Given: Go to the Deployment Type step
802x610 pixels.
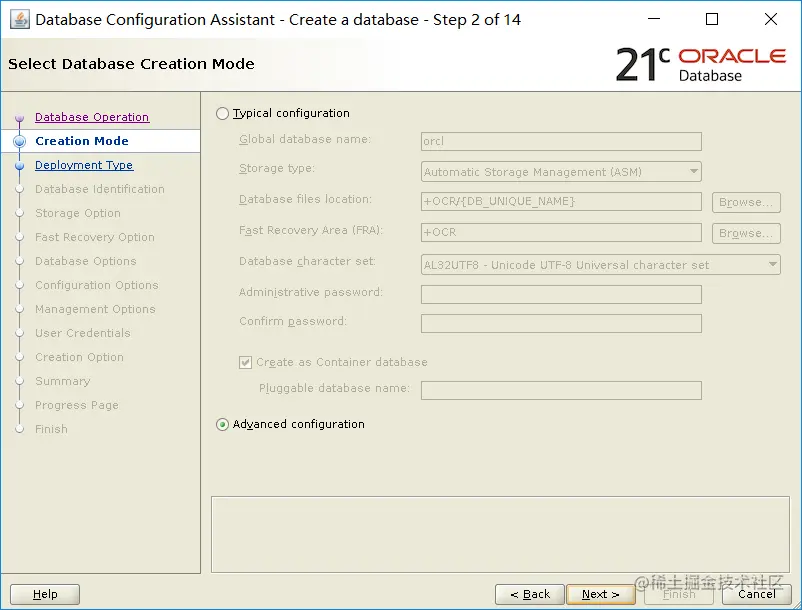Looking at the screenshot, I should [x=84, y=165].
